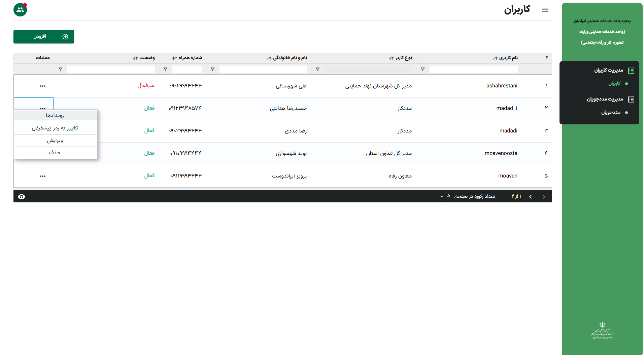
Task: Click ویرایش in the actions menu
Action: (x=55, y=141)
